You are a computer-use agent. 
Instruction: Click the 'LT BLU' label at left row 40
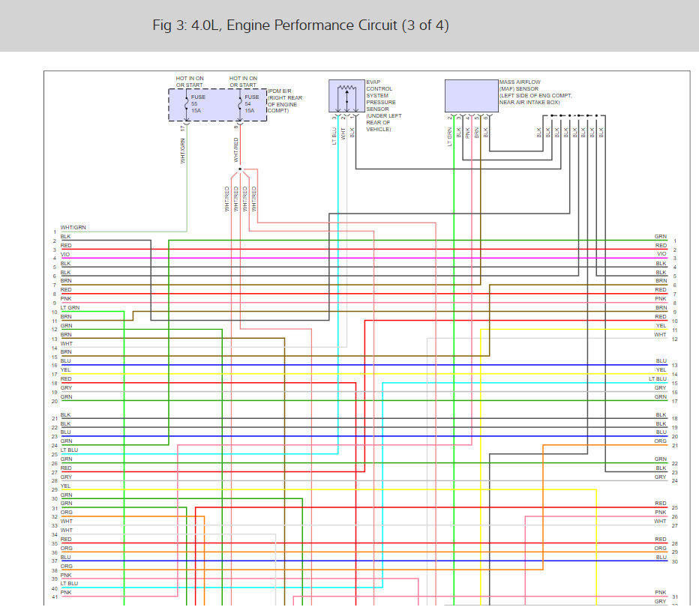(69, 583)
